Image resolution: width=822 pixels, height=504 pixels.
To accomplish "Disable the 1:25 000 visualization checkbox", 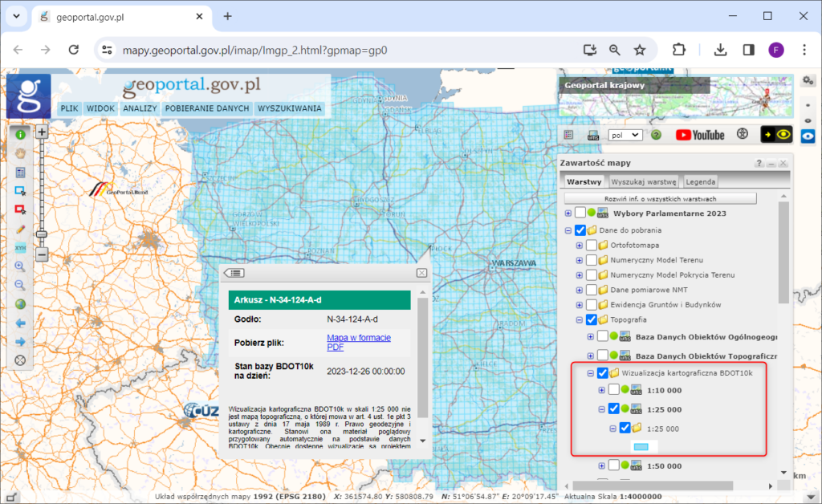I will pyautogui.click(x=612, y=408).
